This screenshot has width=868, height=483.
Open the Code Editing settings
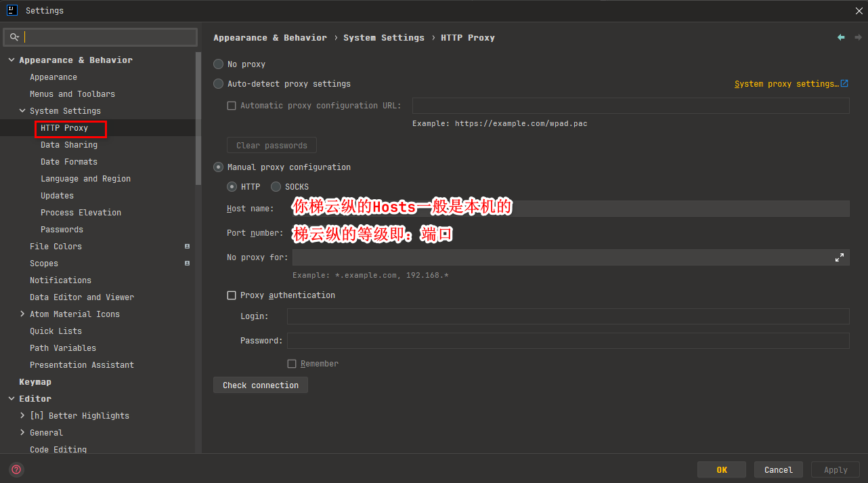(x=58, y=450)
